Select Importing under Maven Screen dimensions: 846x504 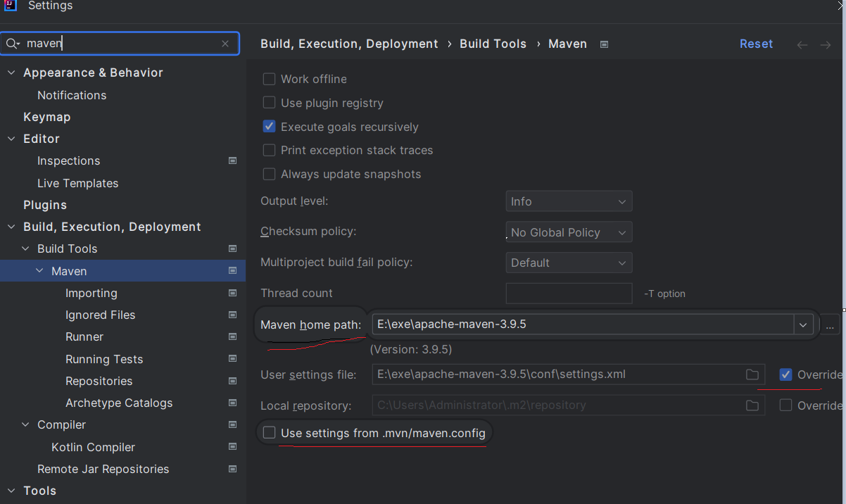coord(91,293)
